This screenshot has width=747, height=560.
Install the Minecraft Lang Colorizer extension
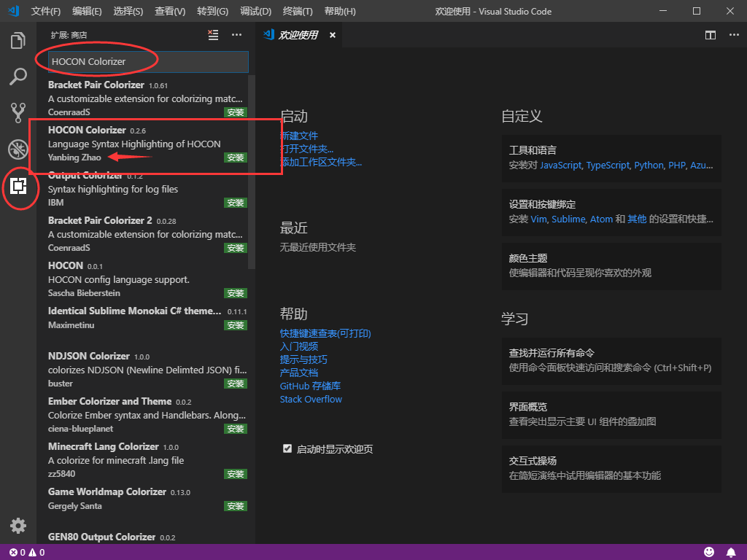(236, 474)
